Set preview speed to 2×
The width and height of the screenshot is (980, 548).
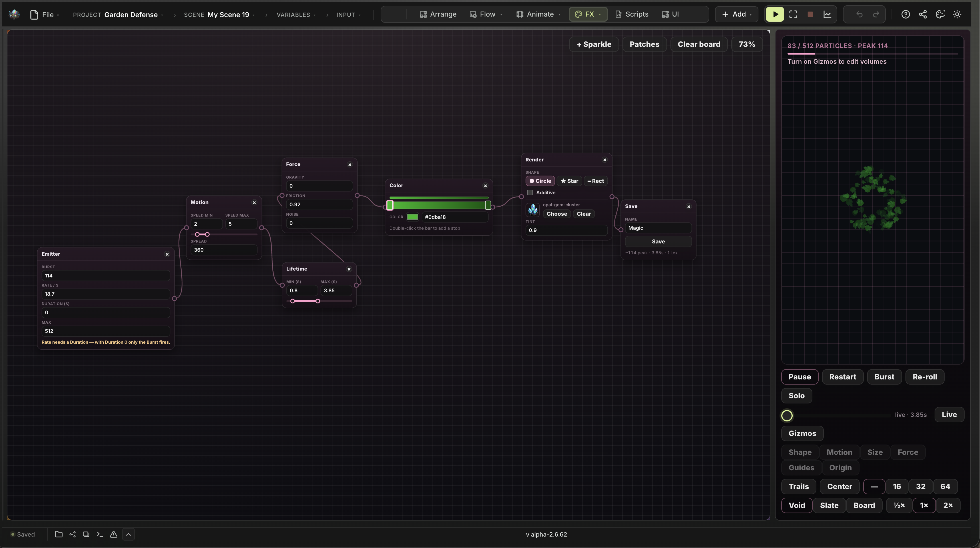click(948, 505)
